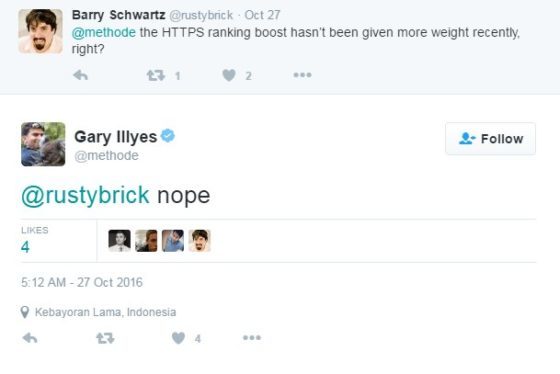View Gary Illyes's avatar picture
The height and width of the screenshot is (374, 560).
click(43, 144)
